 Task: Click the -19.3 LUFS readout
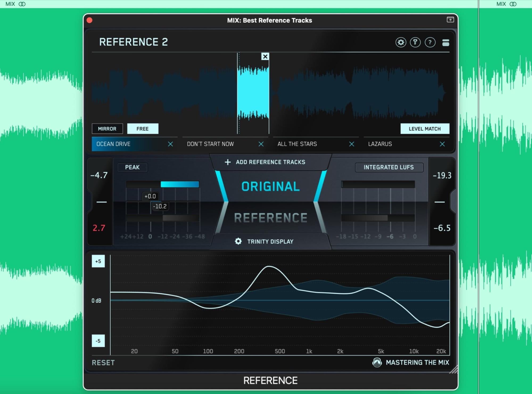442,175
